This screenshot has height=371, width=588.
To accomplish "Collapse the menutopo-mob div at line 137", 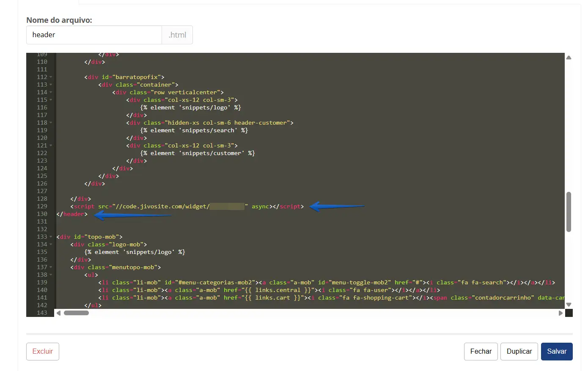I will click(x=51, y=267).
